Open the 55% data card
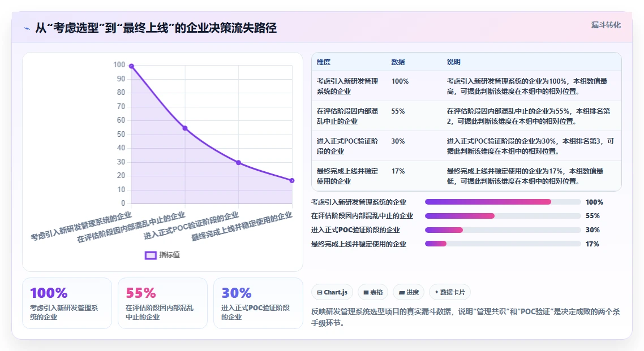This screenshot has width=644, height=351. coord(162,303)
